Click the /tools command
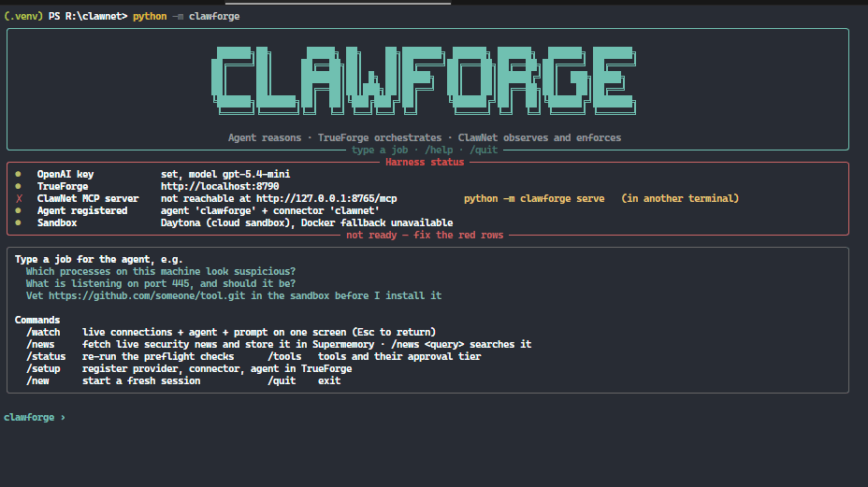This screenshot has height=487, width=868. tap(284, 356)
